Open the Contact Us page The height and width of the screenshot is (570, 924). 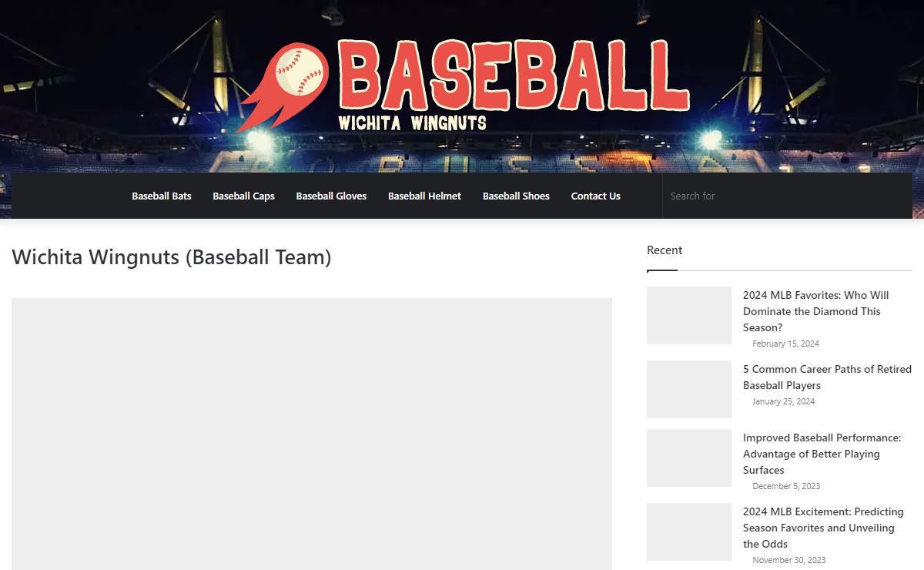coord(595,196)
